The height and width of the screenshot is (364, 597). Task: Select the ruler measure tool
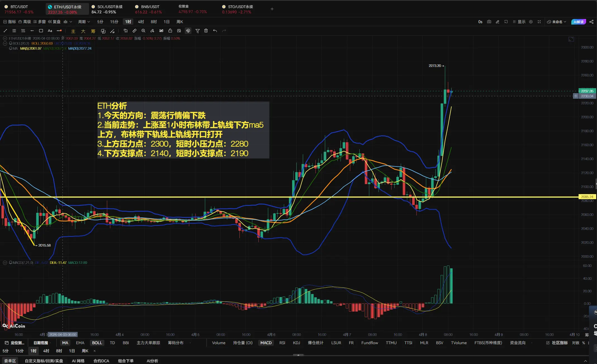[x=134, y=31]
